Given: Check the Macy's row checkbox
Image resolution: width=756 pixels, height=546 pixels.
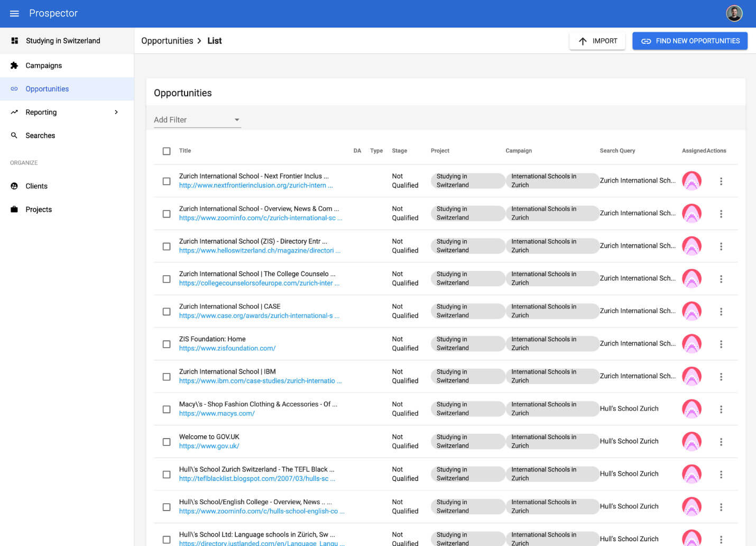Looking at the screenshot, I should pyautogui.click(x=167, y=410).
